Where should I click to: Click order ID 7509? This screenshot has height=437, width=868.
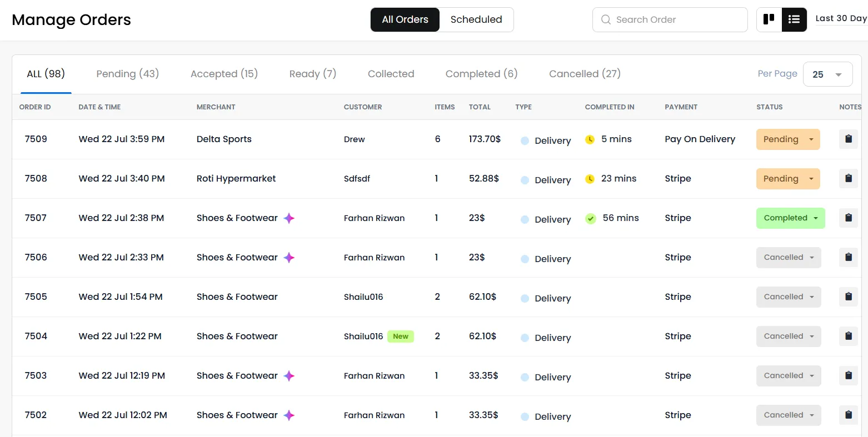[36, 139]
